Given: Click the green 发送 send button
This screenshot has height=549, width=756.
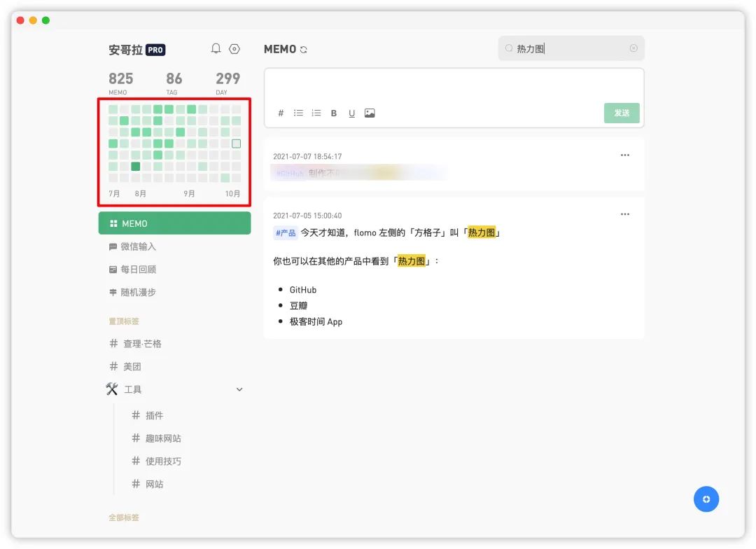Looking at the screenshot, I should (622, 113).
